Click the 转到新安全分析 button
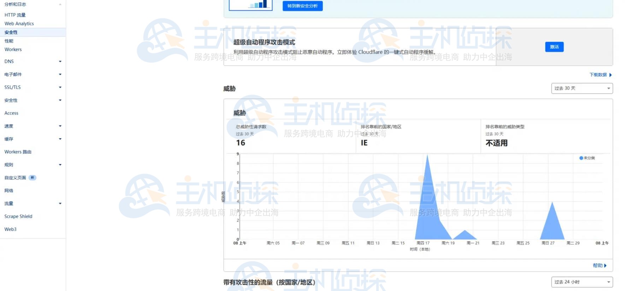This screenshot has height=291, width=644. 302,6
